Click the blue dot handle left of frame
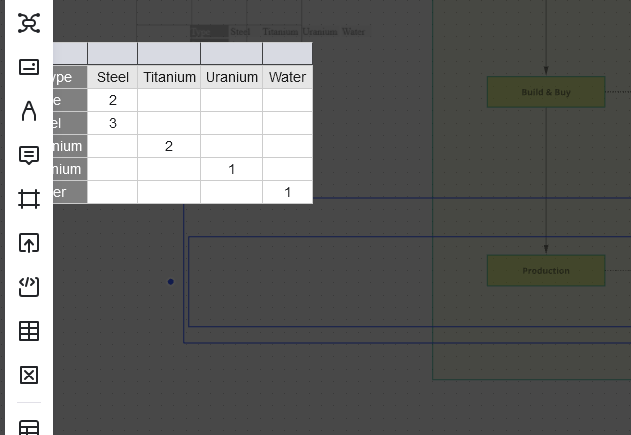Viewport: 631px width, 435px height. tap(171, 282)
